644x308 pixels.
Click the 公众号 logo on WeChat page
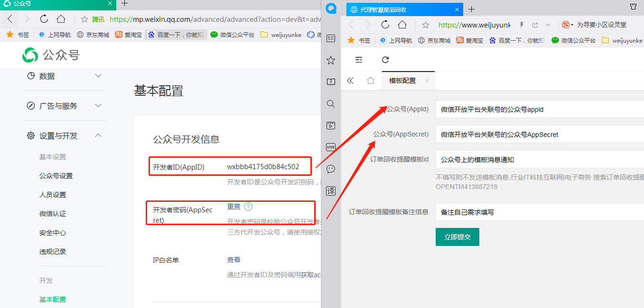pos(51,55)
